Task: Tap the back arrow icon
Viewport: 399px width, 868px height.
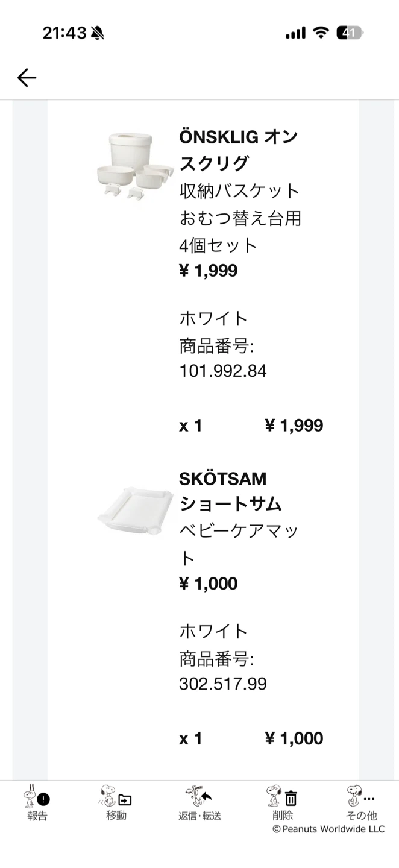Action: pyautogui.click(x=27, y=77)
